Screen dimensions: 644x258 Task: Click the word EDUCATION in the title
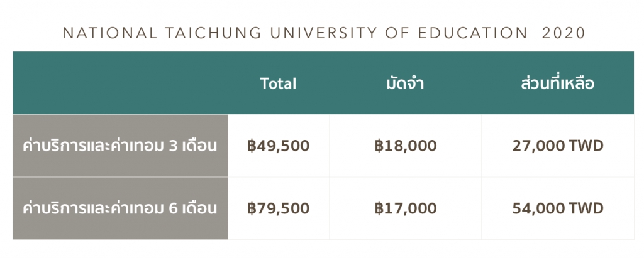[473, 33]
